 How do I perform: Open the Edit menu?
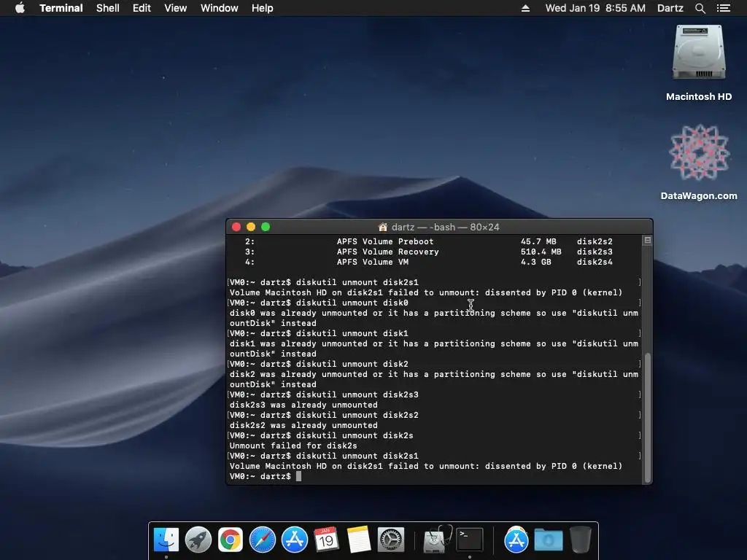click(142, 8)
